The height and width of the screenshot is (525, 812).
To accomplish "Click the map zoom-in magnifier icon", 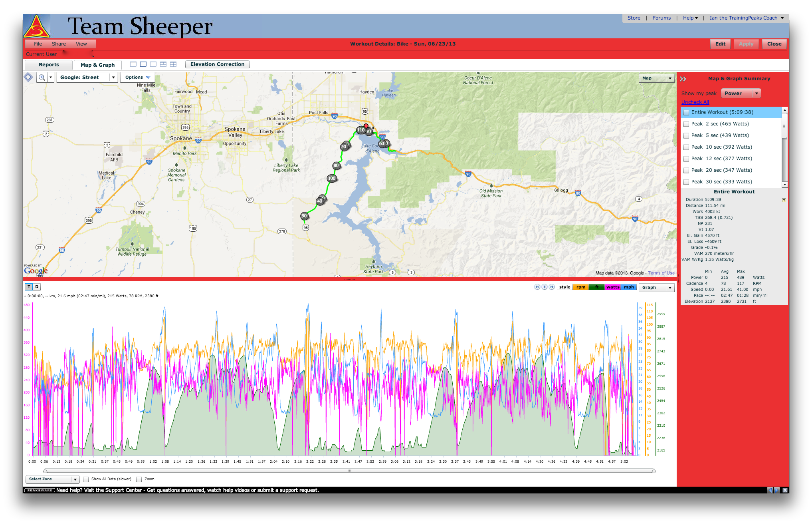I will point(42,78).
